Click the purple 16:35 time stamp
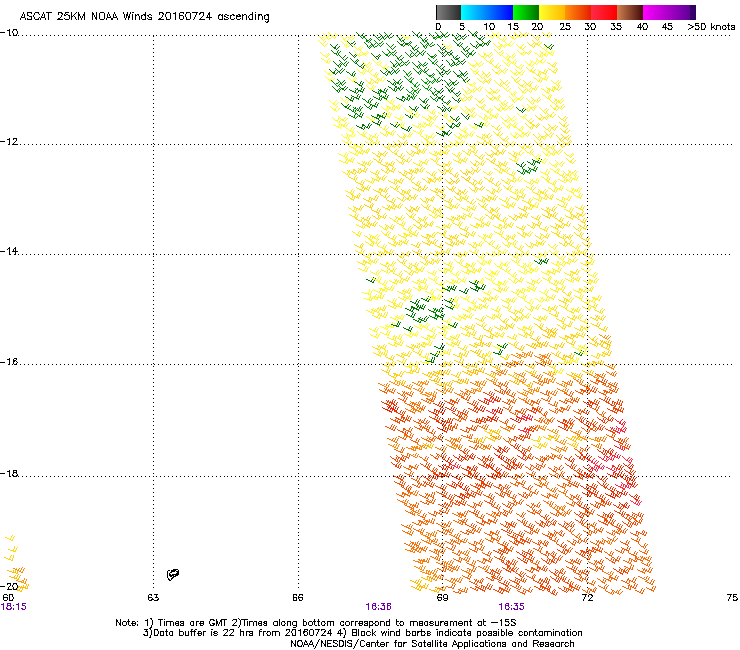 tap(512, 607)
